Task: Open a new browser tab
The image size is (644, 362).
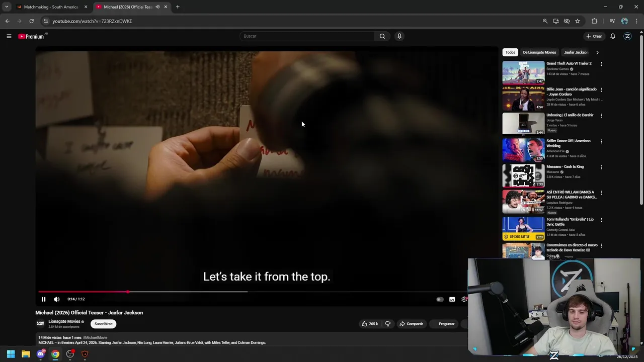Action: tap(178, 7)
